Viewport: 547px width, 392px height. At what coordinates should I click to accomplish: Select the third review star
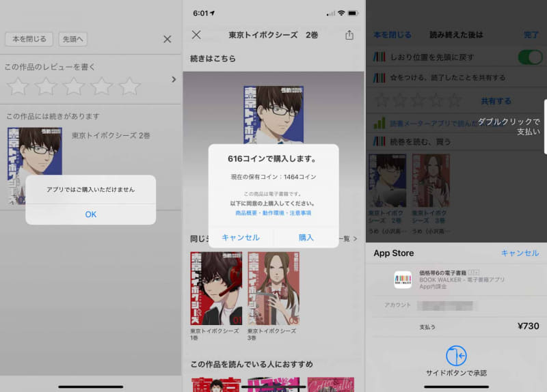(x=74, y=86)
